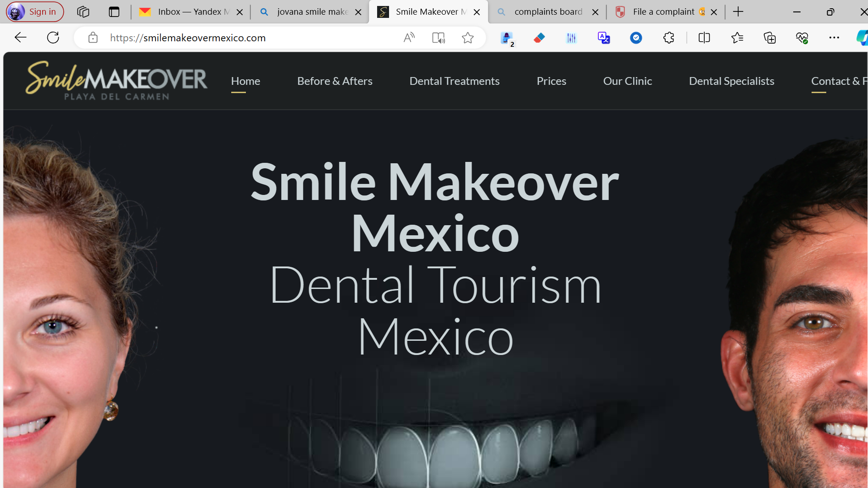Click the Smile Makeover Mexico heading

point(434,207)
